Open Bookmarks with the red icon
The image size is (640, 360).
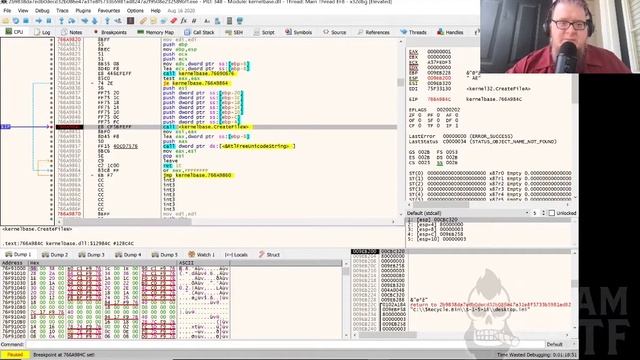(173, 20)
